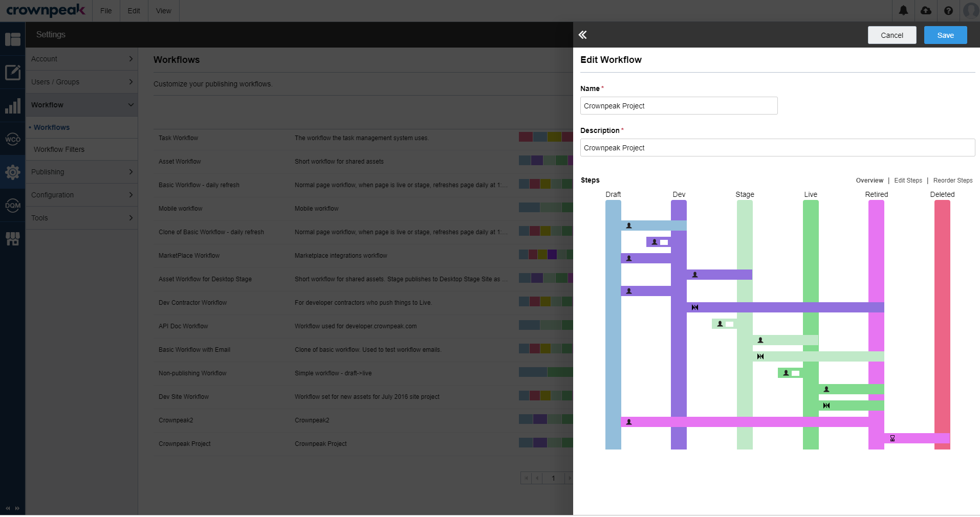Expand the Tools settings section
The width and height of the screenshot is (980, 517).
click(x=82, y=218)
